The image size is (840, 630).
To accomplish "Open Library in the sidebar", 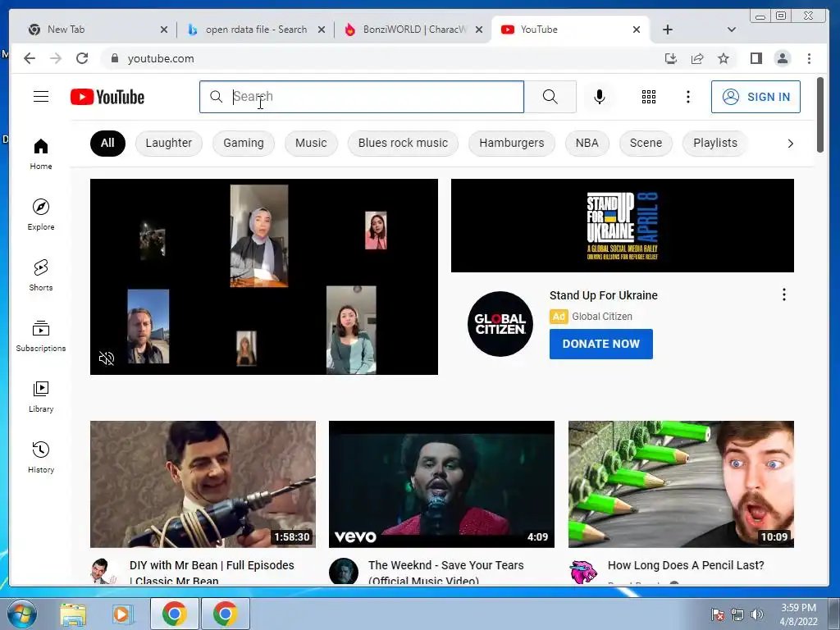I will click(41, 396).
